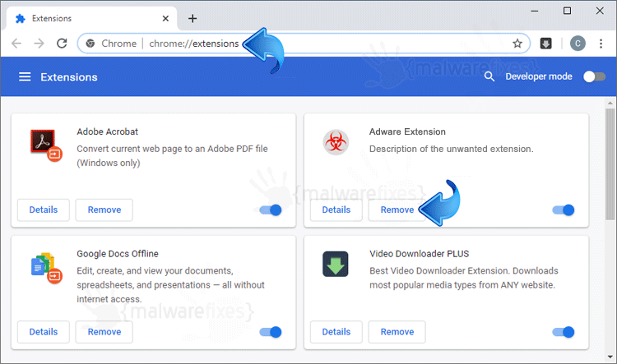
Task: Click the browser back arrow
Action: (x=16, y=44)
